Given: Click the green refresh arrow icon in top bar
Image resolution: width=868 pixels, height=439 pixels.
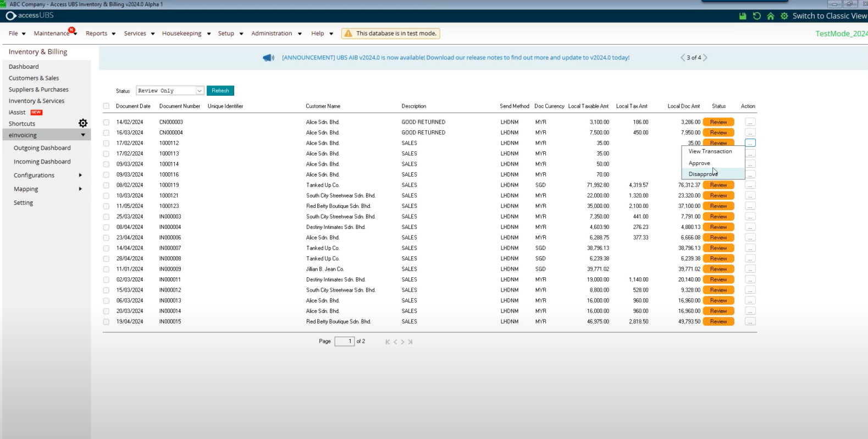Looking at the screenshot, I should coord(757,16).
